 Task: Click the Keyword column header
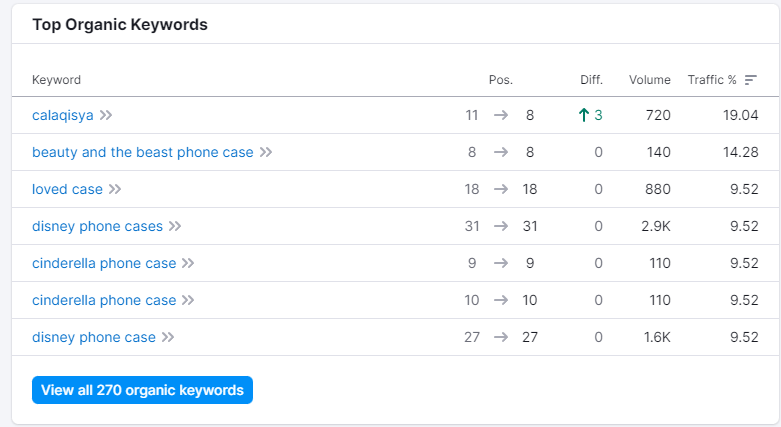57,80
